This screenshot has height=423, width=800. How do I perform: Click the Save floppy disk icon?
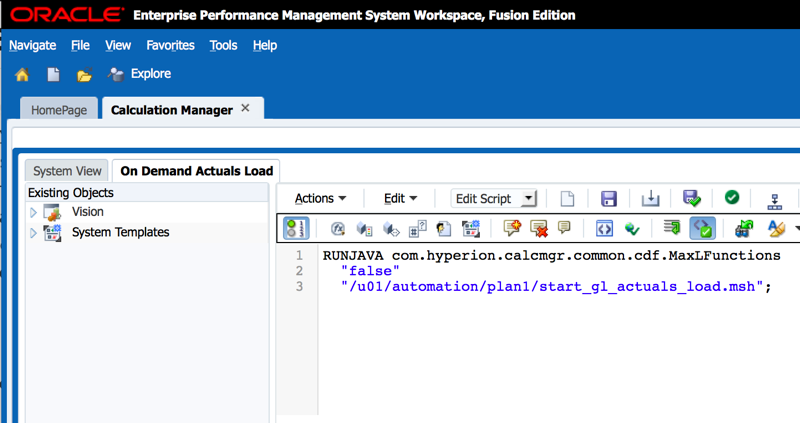[609, 198]
